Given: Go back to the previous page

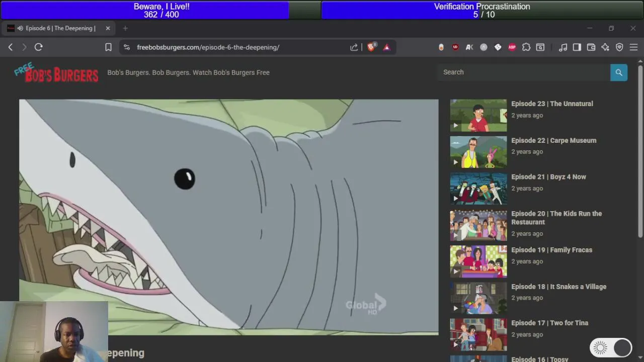Looking at the screenshot, I should [11, 47].
